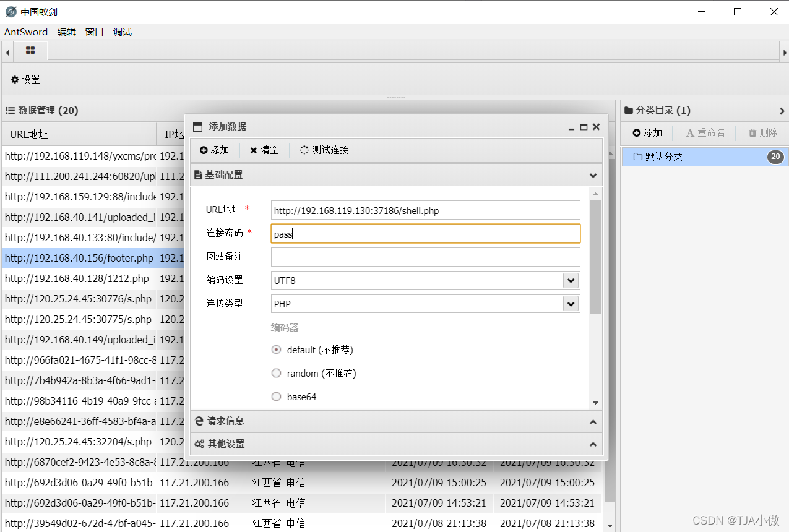The width and height of the screenshot is (789, 532).
Task: Click the URL地址 input field
Action: point(426,210)
